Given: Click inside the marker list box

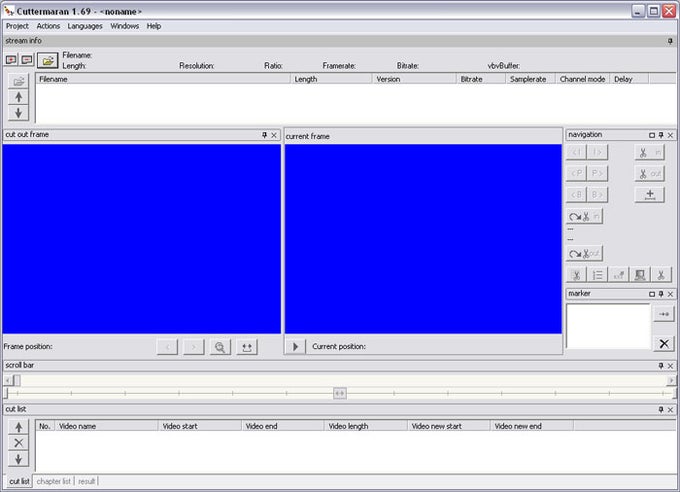Looking at the screenshot, I should coord(608,326).
